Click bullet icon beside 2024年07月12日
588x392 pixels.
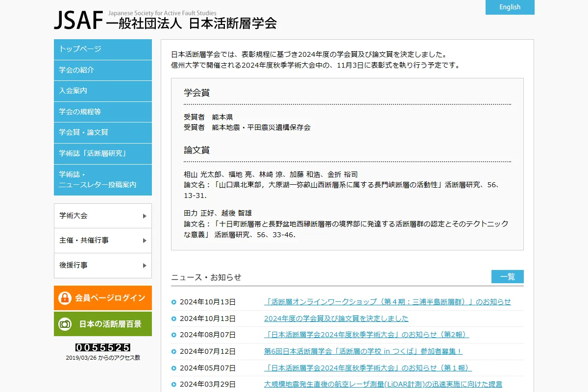tap(174, 352)
